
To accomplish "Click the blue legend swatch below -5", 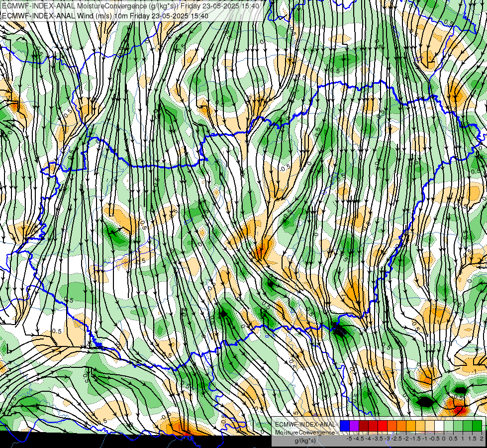I will pos(345,426).
